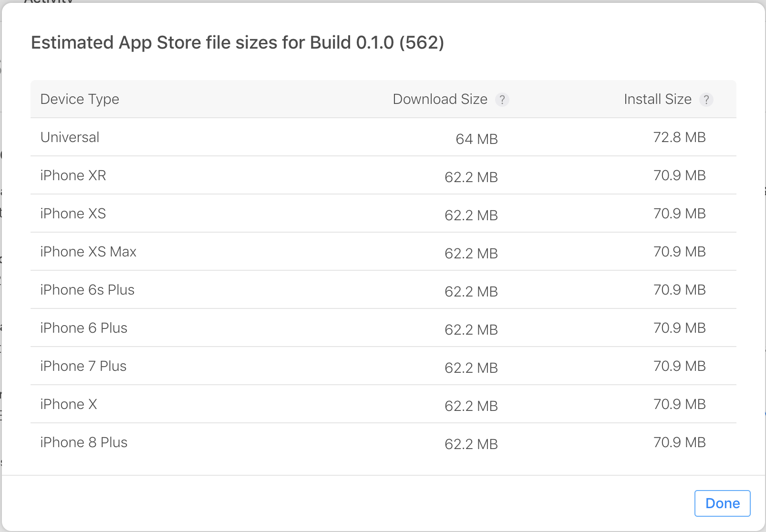Click the question mark beside Download Size
The width and height of the screenshot is (766, 532).
503,100
